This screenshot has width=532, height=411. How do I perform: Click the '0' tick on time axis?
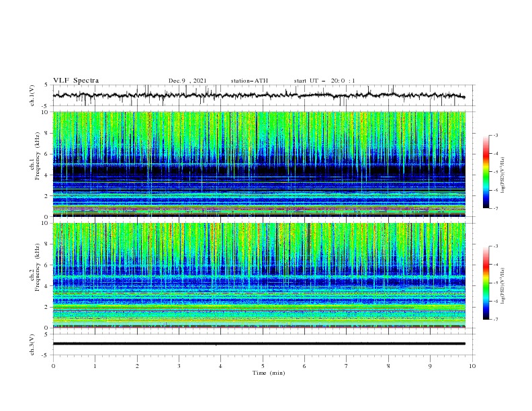click(53, 366)
